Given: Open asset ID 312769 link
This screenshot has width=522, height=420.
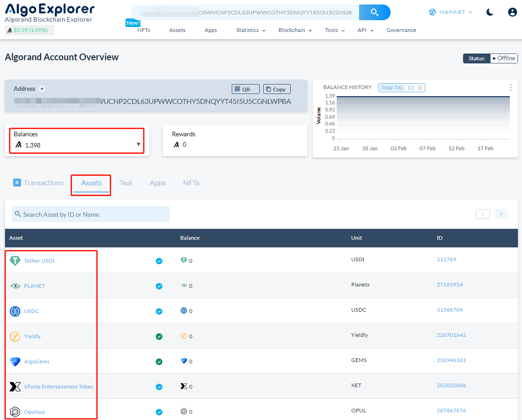Looking at the screenshot, I should [x=446, y=259].
